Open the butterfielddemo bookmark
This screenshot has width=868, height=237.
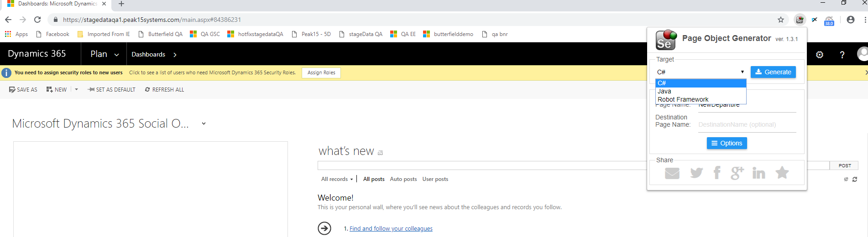click(x=448, y=34)
